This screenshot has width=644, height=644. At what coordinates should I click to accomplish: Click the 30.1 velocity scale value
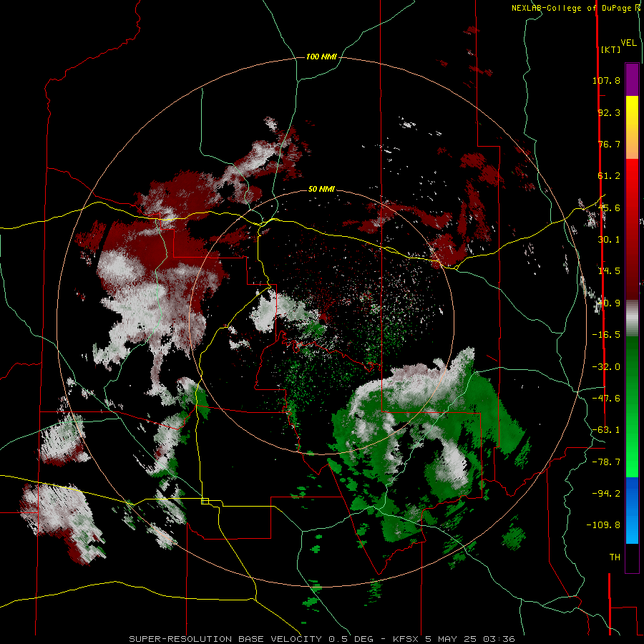(609, 240)
